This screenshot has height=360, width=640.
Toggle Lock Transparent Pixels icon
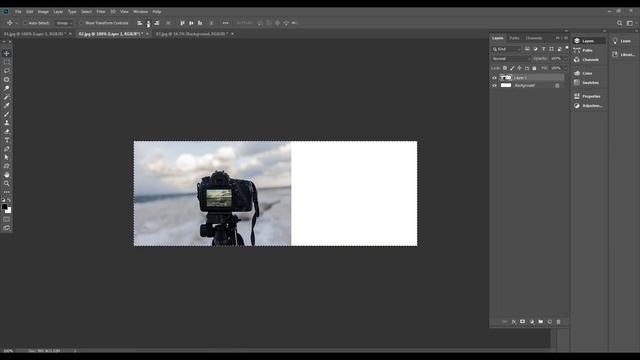click(x=505, y=68)
